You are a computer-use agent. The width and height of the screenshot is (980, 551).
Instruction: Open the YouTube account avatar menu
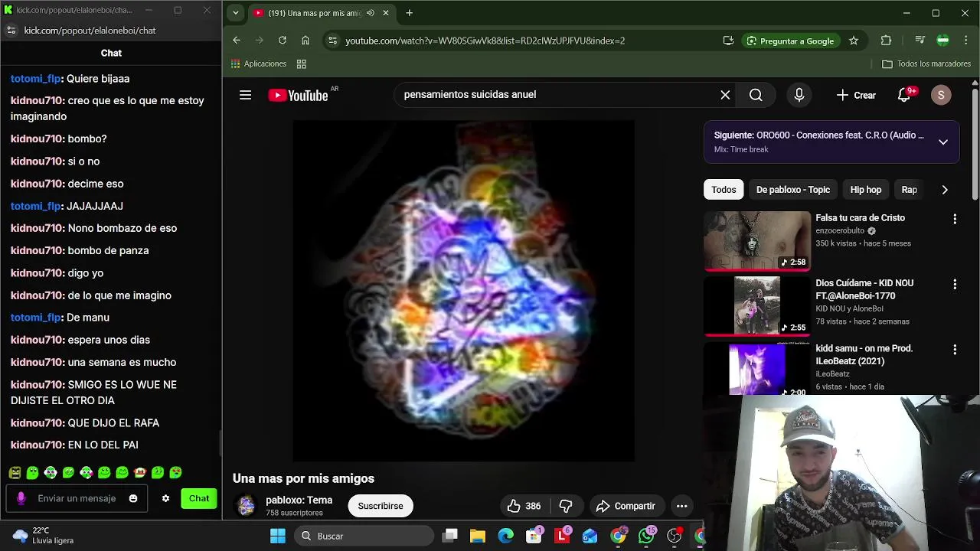point(941,95)
